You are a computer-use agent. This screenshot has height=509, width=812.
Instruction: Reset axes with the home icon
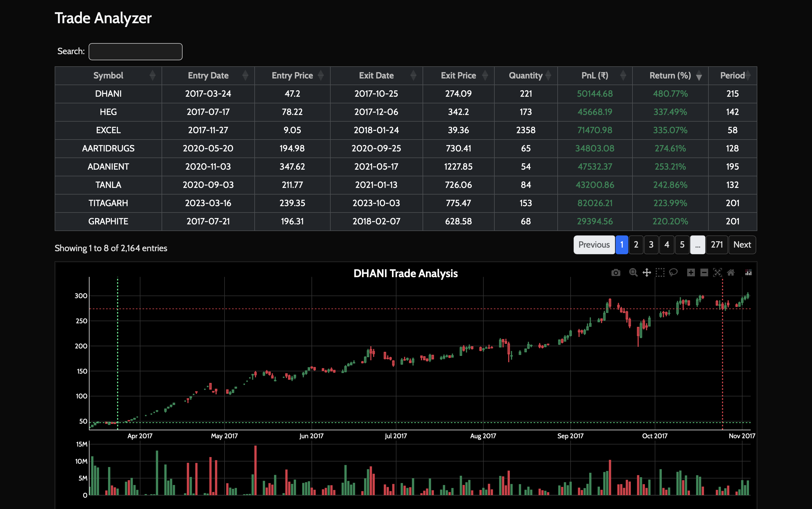pyautogui.click(x=731, y=273)
